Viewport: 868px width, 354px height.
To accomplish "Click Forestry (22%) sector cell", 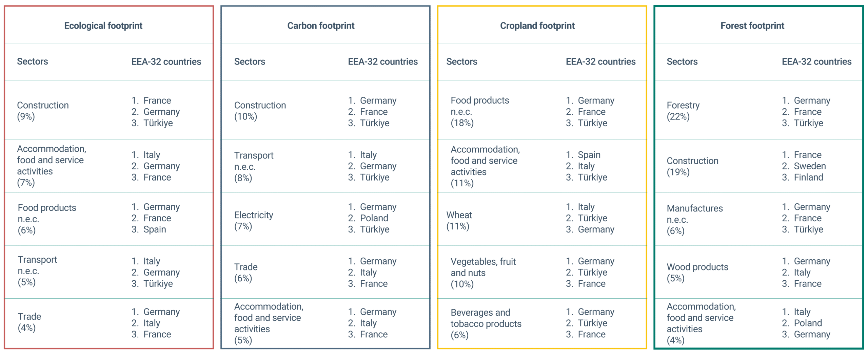I will click(683, 111).
